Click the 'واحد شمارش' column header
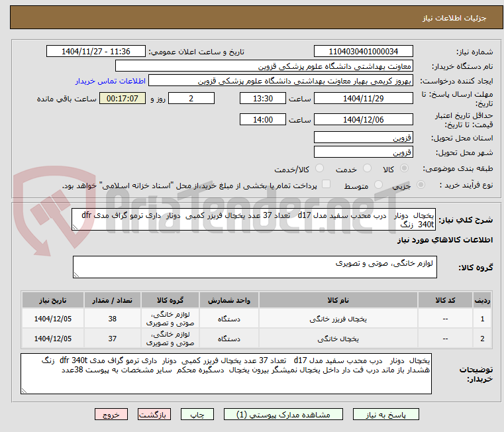The image size is (504, 432). [x=229, y=300]
